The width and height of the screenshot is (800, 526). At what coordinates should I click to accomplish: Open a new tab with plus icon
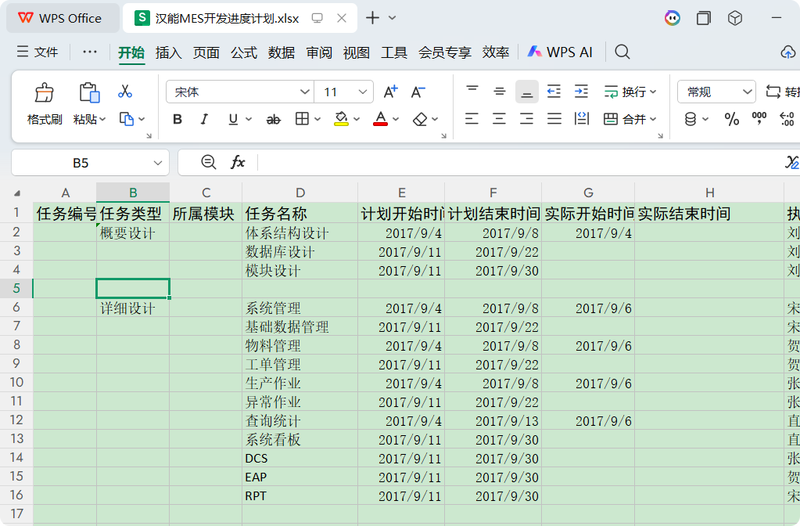pos(372,18)
